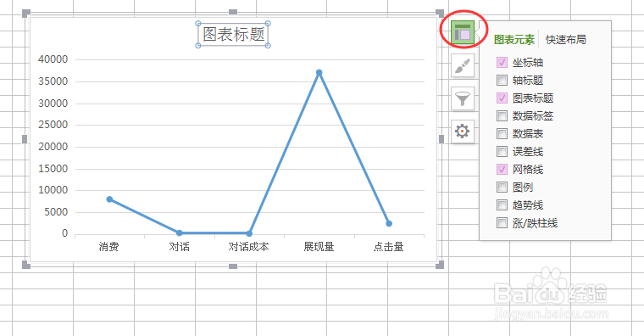Click the bottom-center chart resize handle
Image resolution: width=644 pixels, height=336 pixels.
(233, 266)
